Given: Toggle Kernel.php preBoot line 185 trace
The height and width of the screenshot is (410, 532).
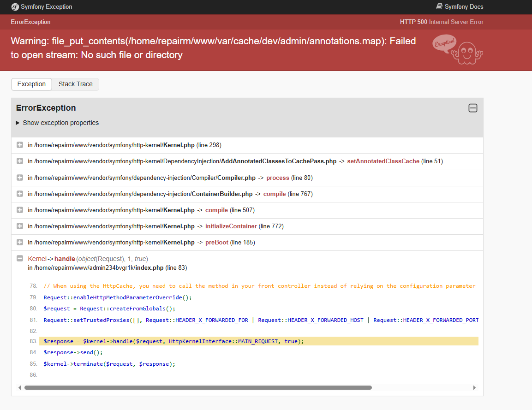Looking at the screenshot, I should (20, 242).
